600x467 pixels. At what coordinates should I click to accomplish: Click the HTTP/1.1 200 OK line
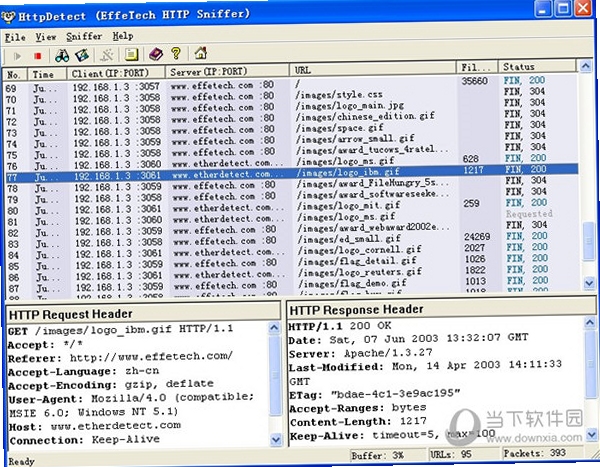tap(340, 326)
